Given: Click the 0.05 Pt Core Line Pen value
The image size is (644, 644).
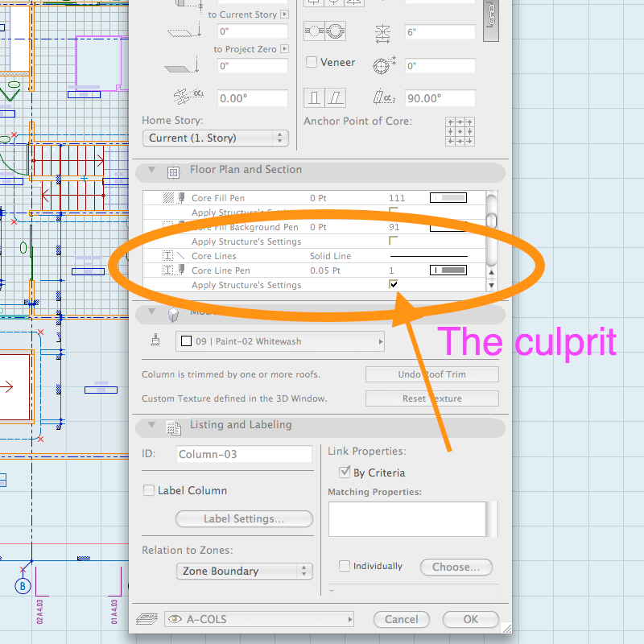Looking at the screenshot, I should tap(325, 270).
